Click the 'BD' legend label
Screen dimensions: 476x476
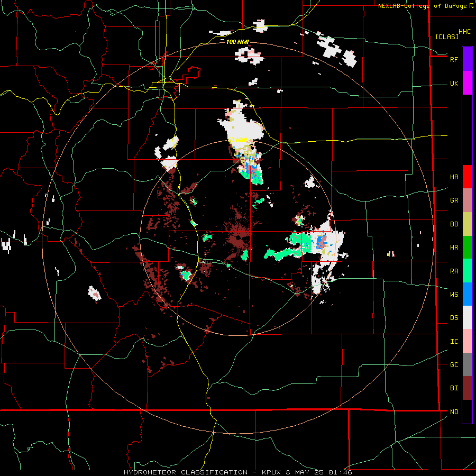pyautogui.click(x=454, y=224)
